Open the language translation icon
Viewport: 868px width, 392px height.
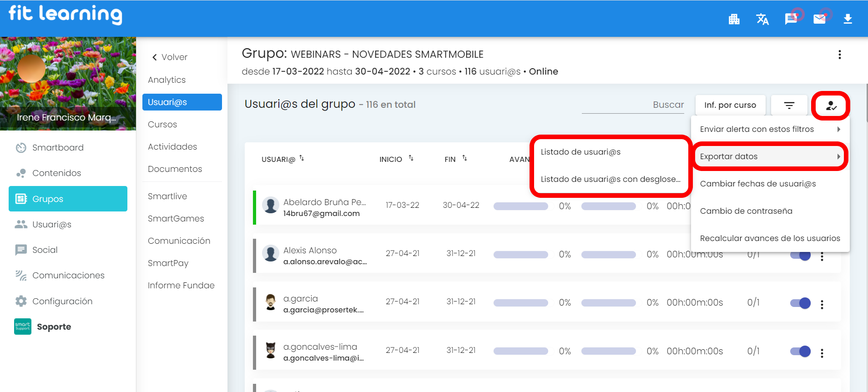(762, 19)
